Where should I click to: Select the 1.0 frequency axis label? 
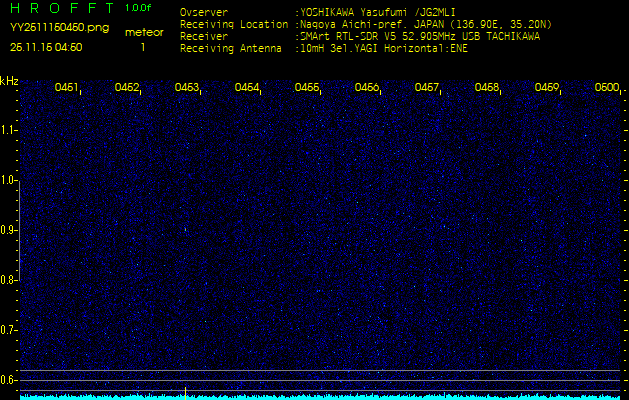point(9,180)
